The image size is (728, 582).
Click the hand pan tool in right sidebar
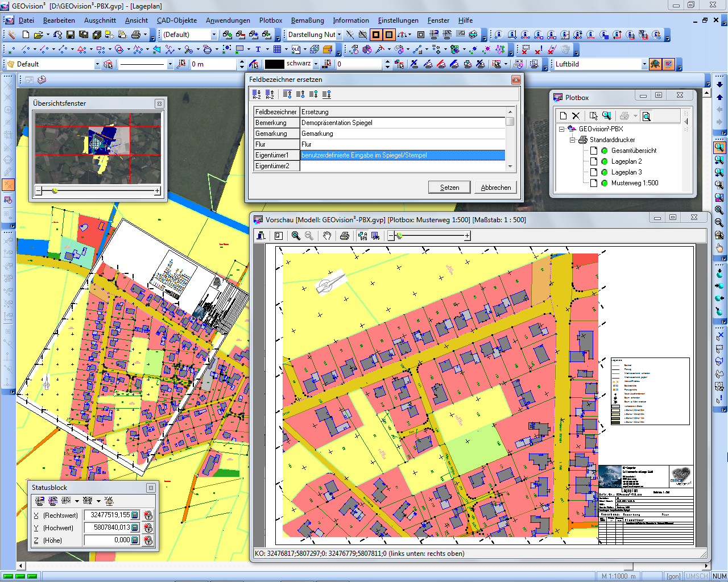point(719,248)
